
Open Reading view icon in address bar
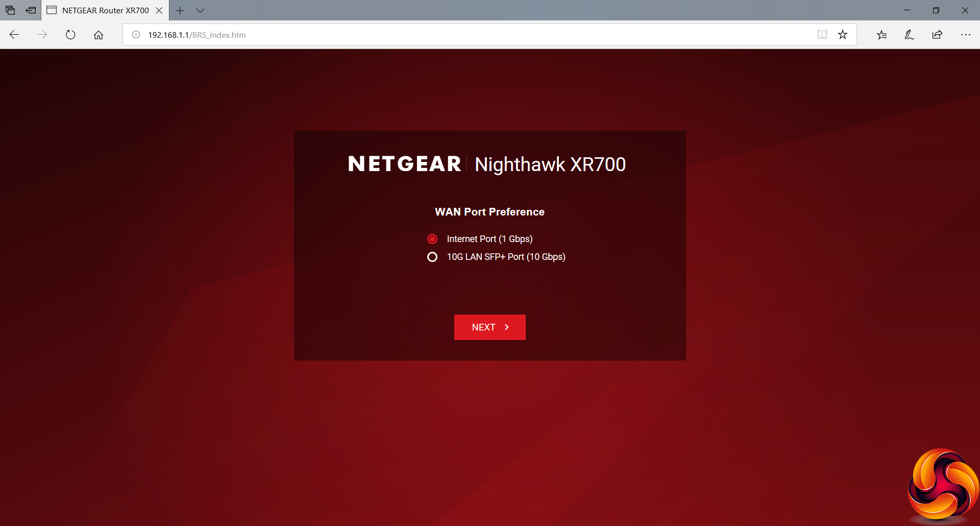(x=822, y=35)
